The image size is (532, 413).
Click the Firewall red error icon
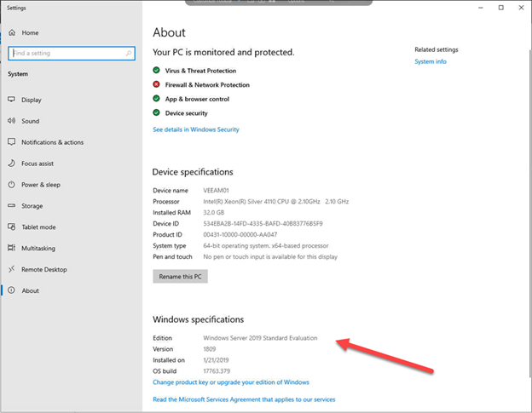pos(156,84)
